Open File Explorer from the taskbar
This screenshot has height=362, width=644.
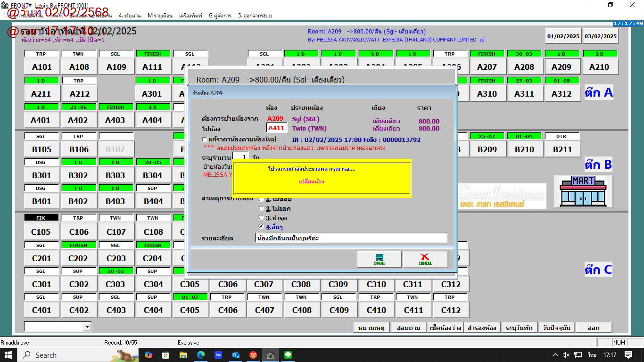coord(183,355)
